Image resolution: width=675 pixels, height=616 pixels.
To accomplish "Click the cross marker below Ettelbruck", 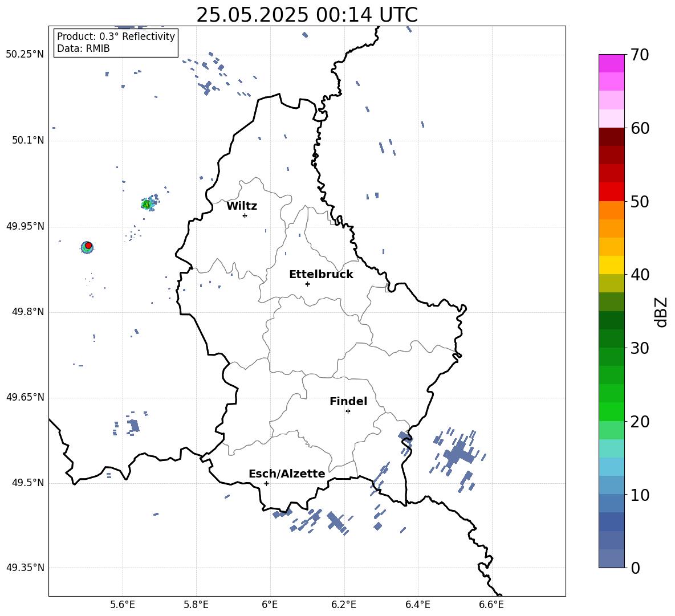I will pos(307,284).
